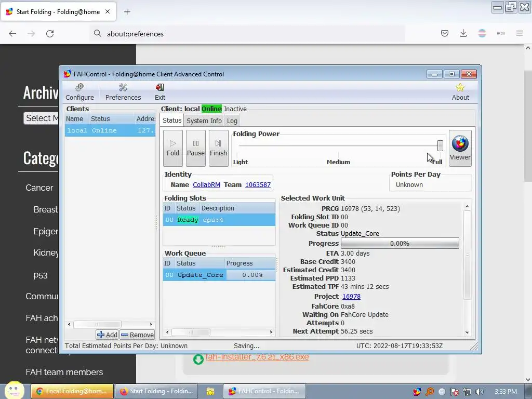Image resolution: width=532 pixels, height=399 pixels.
Task: Click the network tray icon
Action: (x=467, y=392)
